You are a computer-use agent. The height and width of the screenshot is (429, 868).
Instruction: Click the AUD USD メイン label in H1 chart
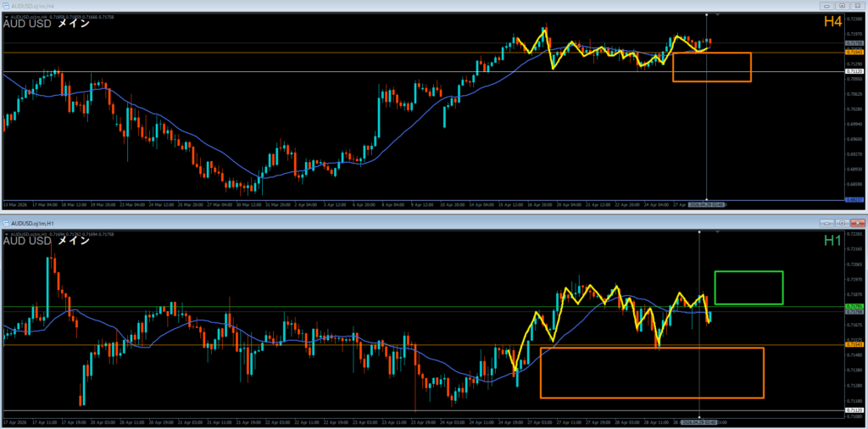47,242
